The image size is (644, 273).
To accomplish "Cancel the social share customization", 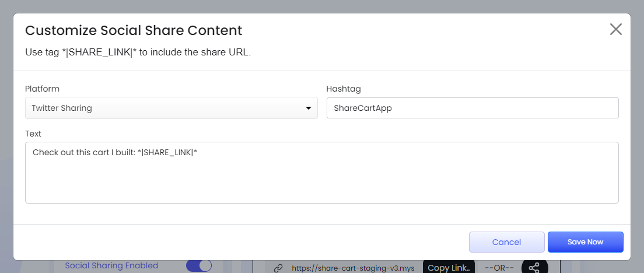I will point(506,242).
